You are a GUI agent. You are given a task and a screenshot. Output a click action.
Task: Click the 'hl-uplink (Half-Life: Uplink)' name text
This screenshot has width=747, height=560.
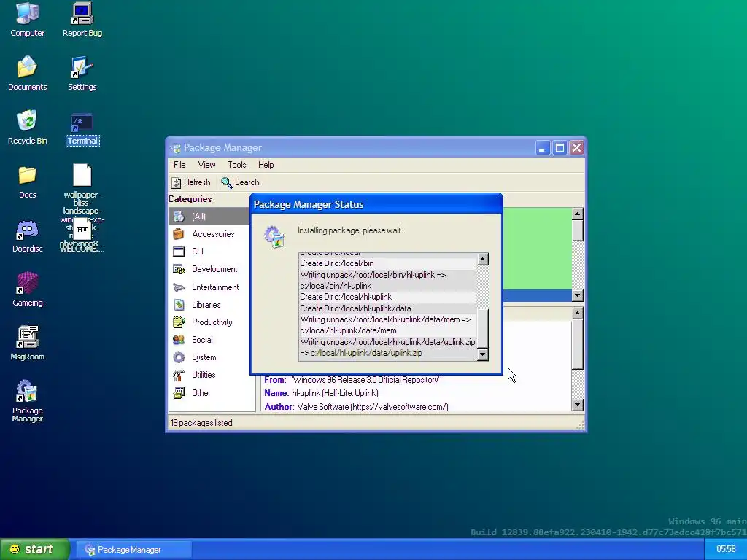coord(335,393)
